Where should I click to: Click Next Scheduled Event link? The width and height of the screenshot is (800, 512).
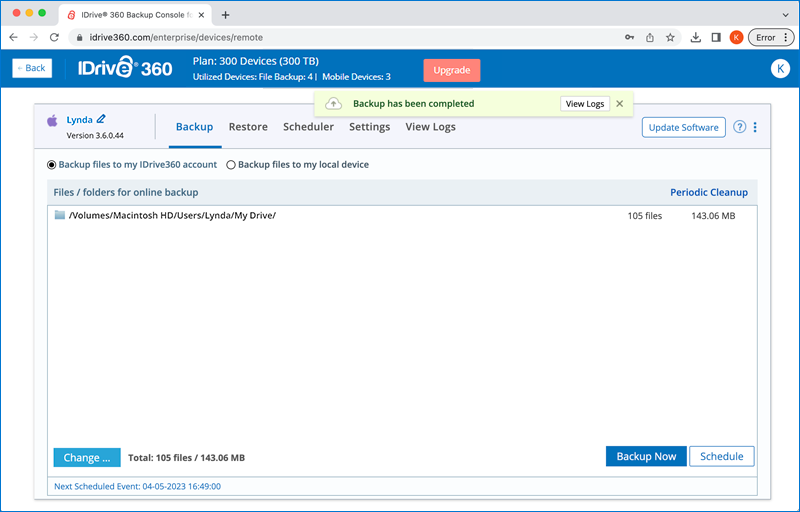click(137, 487)
